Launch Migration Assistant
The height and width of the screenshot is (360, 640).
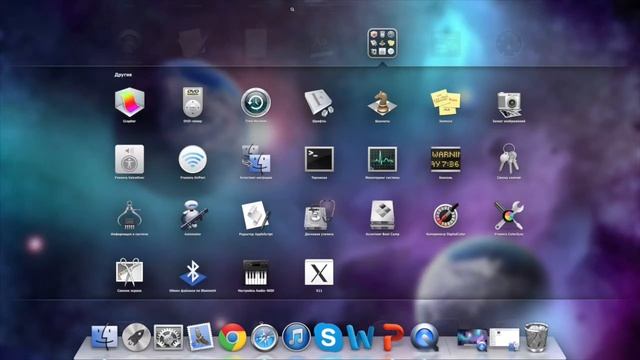pyautogui.click(x=256, y=159)
